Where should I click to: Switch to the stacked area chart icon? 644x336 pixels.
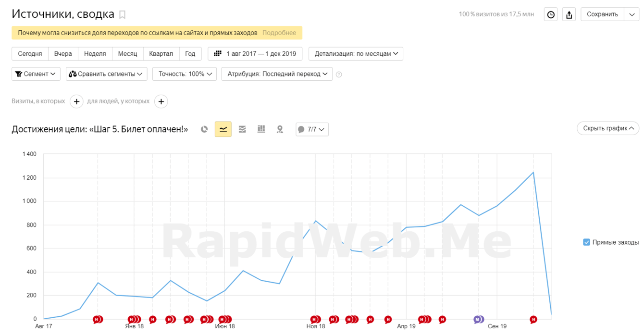point(242,129)
